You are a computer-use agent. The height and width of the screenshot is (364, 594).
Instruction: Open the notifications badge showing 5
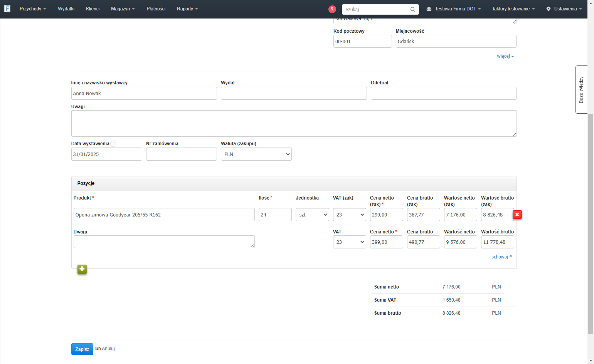point(332,9)
